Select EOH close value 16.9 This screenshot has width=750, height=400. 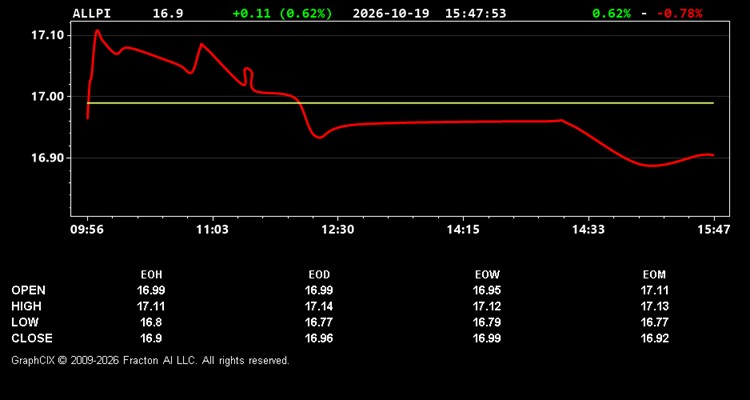(151, 338)
